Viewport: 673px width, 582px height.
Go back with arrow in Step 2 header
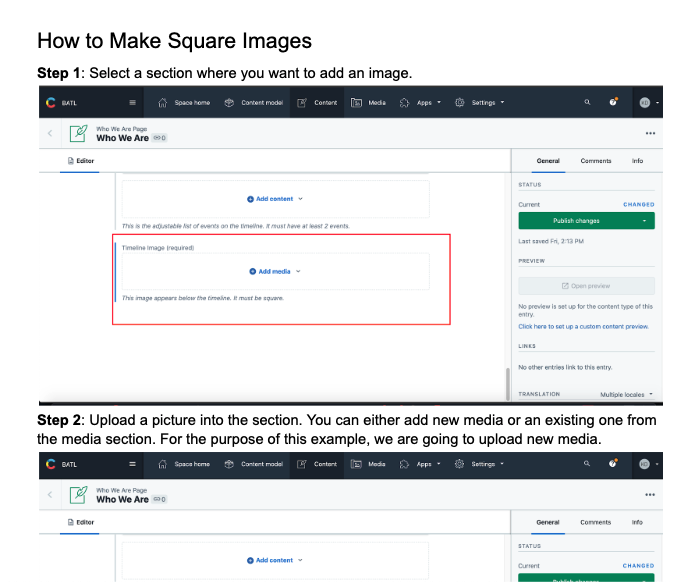coord(50,494)
